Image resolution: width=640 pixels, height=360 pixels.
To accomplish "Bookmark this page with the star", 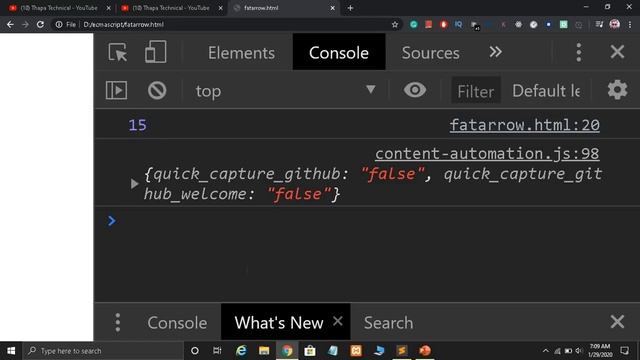I will tap(395, 24).
